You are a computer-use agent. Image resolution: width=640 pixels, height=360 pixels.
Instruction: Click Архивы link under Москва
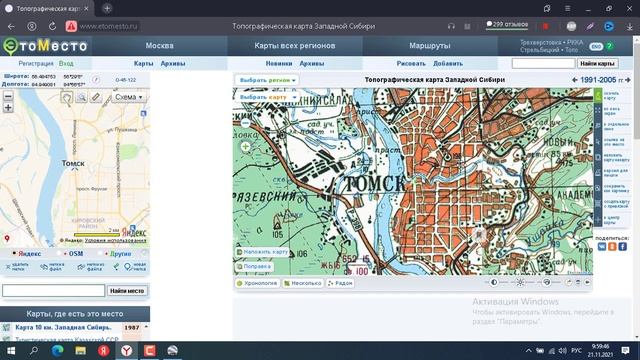(x=173, y=64)
